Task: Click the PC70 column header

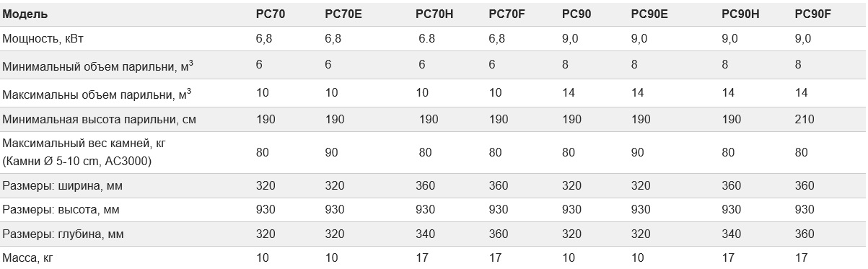Action: (x=271, y=13)
